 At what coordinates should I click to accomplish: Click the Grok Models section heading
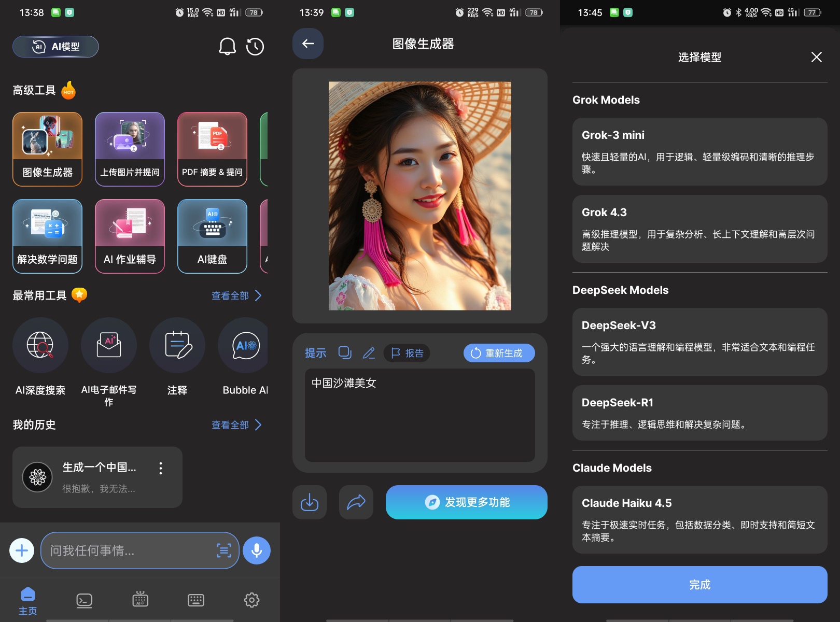tap(606, 100)
